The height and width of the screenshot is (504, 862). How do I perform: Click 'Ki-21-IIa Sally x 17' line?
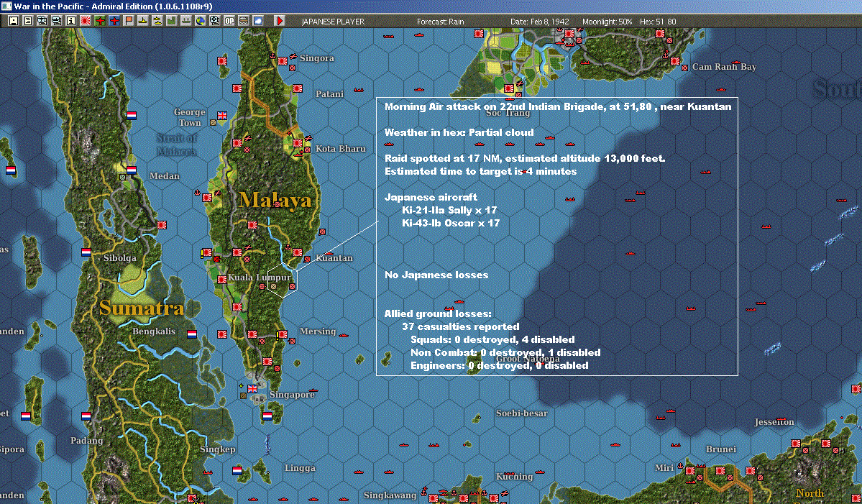point(449,210)
